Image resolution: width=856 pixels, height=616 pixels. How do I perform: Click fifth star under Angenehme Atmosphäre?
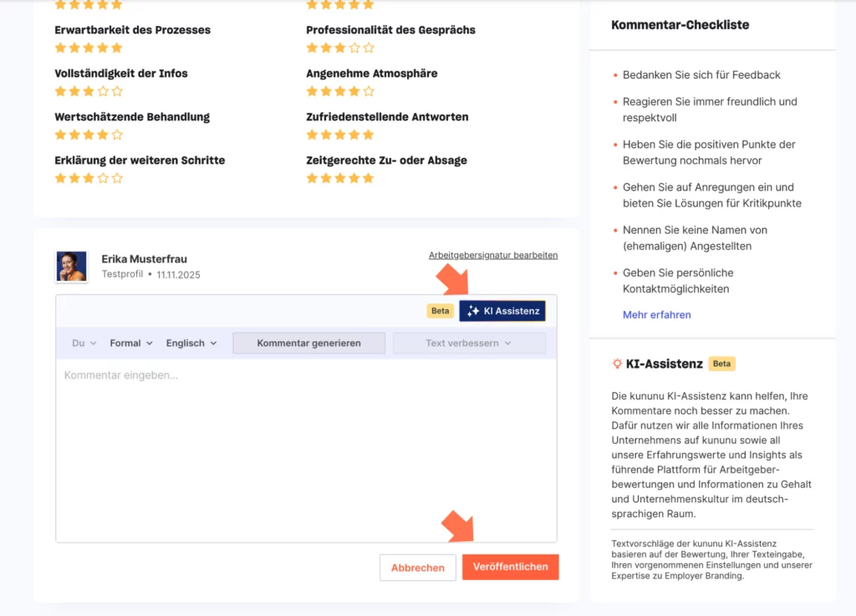pyautogui.click(x=369, y=91)
